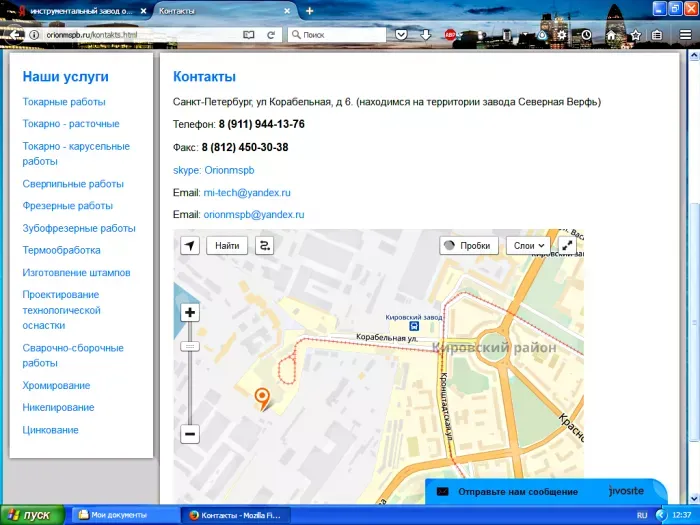Viewport: 700px width, 525px height.
Task: Click the skype: Orionmspb link
Action: 213,170
